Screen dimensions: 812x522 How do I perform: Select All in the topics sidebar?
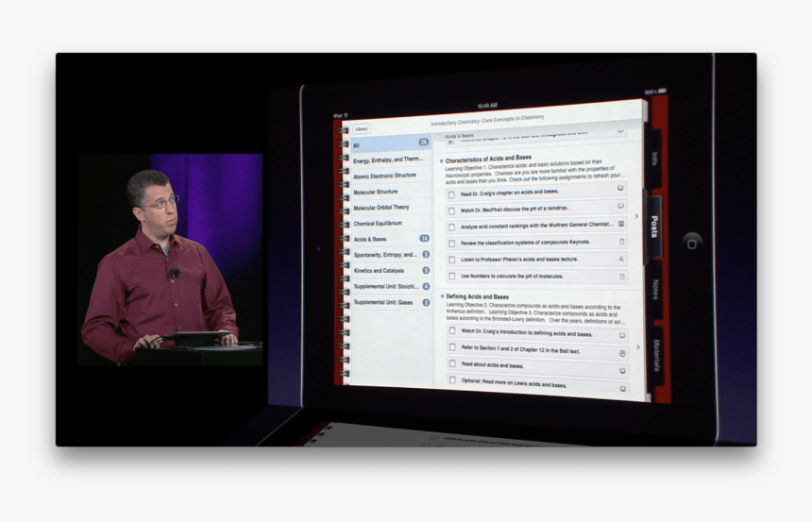(x=391, y=144)
